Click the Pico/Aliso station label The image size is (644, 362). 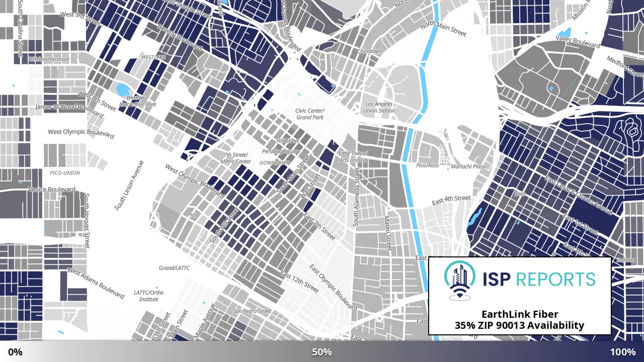pos(428,165)
